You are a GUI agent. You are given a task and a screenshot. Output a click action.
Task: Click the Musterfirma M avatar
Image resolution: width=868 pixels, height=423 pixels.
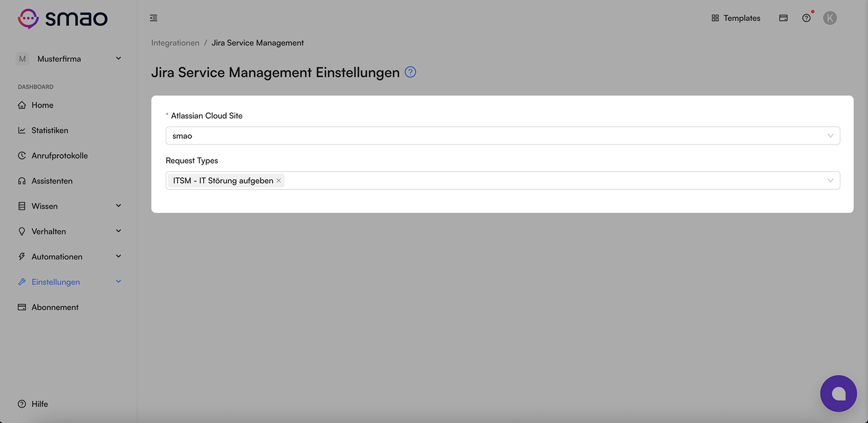[22, 59]
